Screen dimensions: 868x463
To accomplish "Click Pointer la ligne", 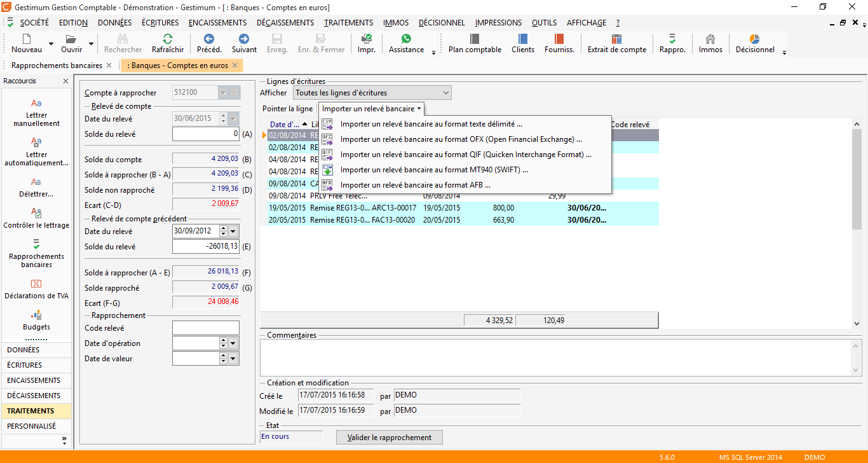I will (288, 109).
